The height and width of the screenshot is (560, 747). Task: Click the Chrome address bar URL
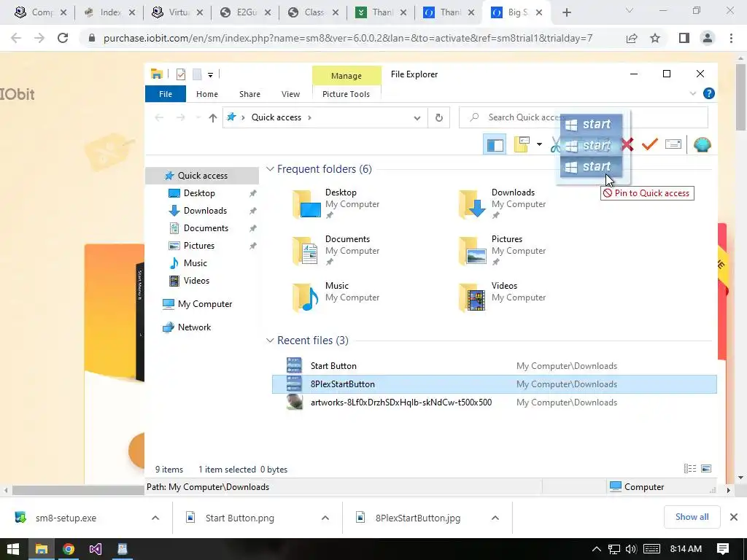(348, 38)
